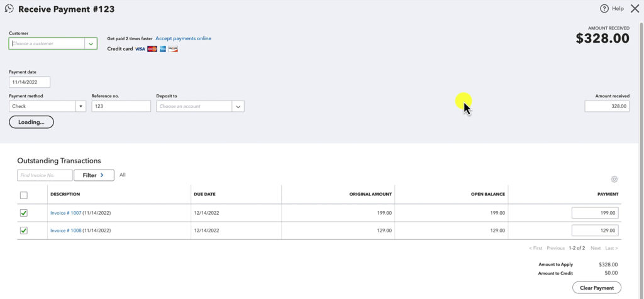
Task: Expand the Deposit to account dropdown
Action: (x=238, y=106)
